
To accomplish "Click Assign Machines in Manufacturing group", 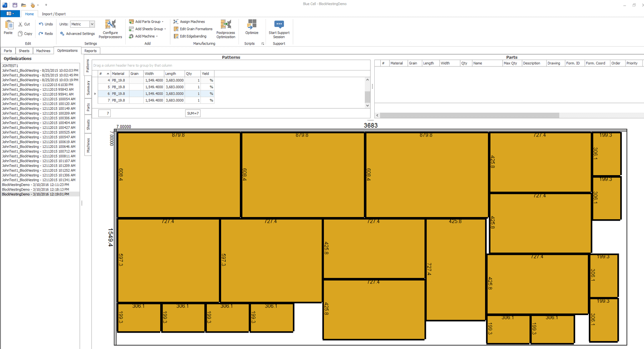I will [x=189, y=22].
